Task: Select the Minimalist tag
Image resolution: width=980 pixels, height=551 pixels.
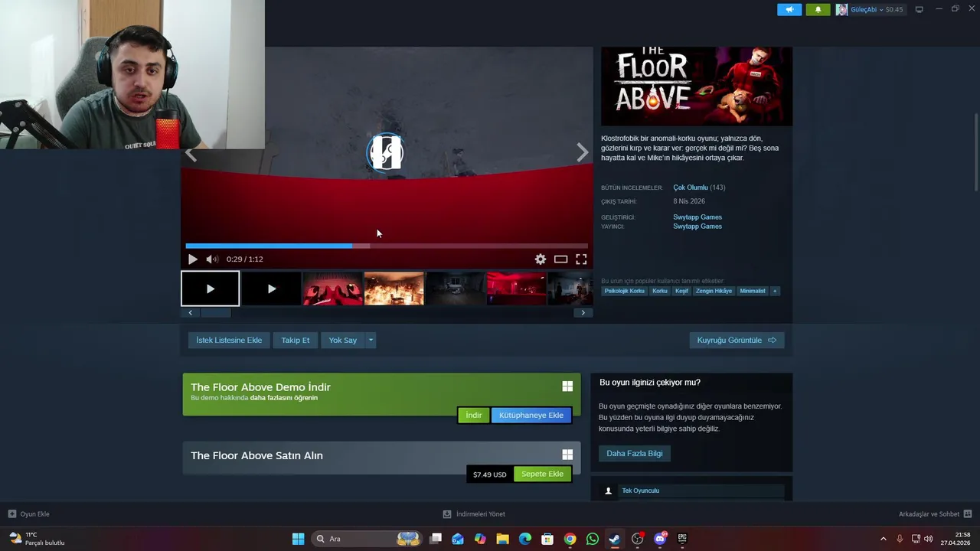Action: pyautogui.click(x=753, y=291)
